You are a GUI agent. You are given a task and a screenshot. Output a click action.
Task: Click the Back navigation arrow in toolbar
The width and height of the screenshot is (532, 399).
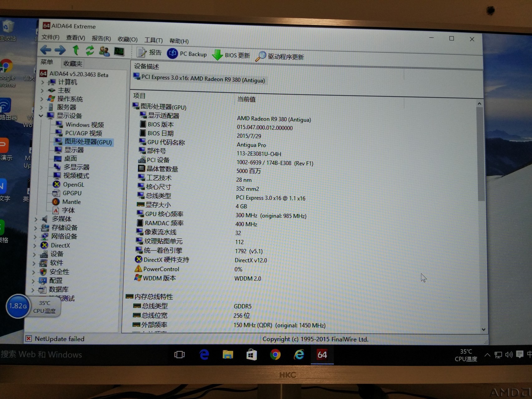46,50
